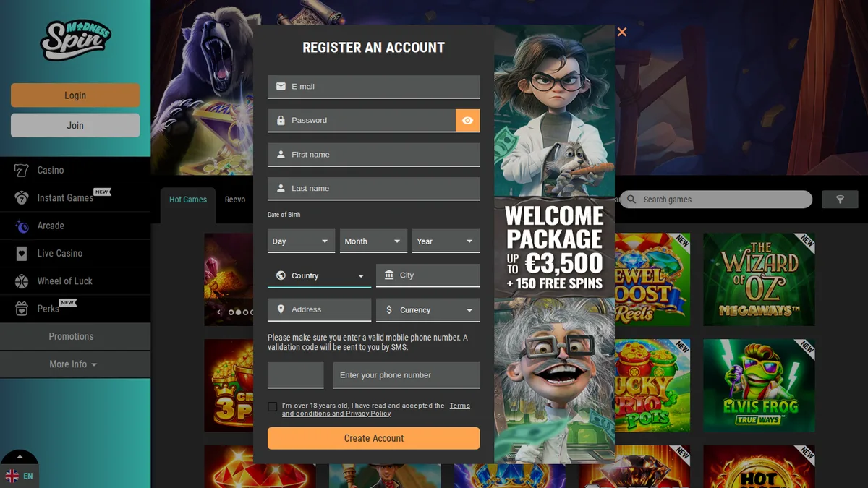Image resolution: width=868 pixels, height=488 pixels.
Task: Click the Casino slot machine icon
Action: (22, 171)
